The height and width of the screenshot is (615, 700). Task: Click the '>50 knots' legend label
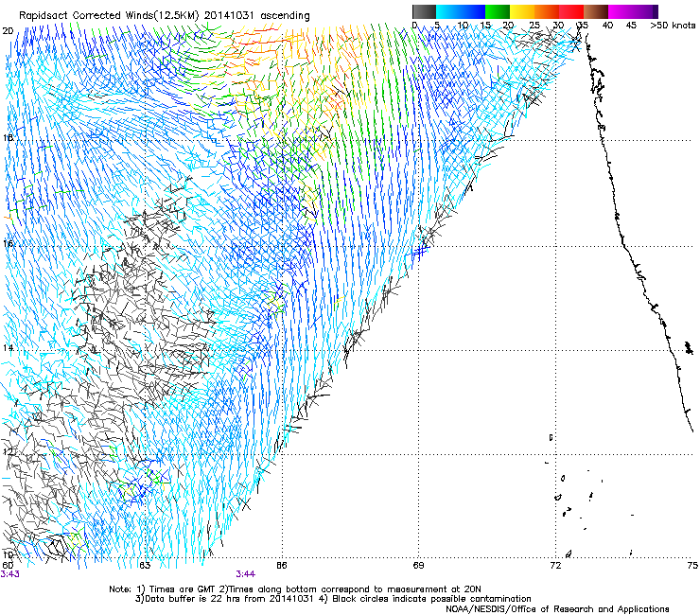673,25
